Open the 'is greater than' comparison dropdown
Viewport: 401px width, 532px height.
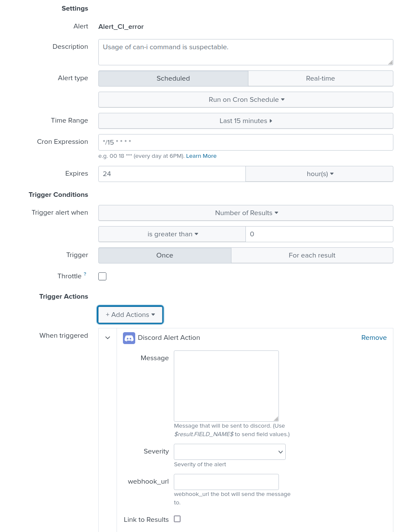pyautogui.click(x=172, y=234)
